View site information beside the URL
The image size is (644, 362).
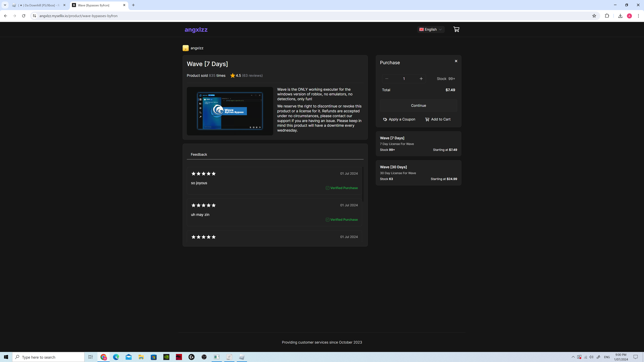click(x=35, y=16)
